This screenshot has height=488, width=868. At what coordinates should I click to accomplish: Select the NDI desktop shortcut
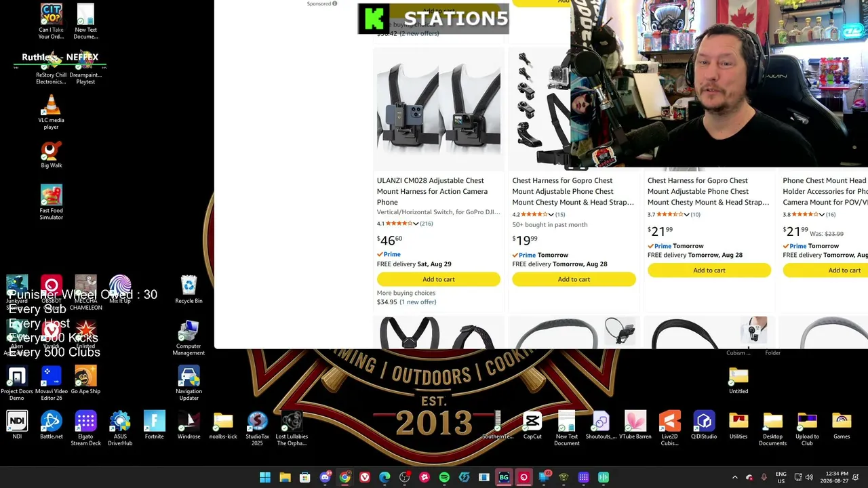(17, 426)
